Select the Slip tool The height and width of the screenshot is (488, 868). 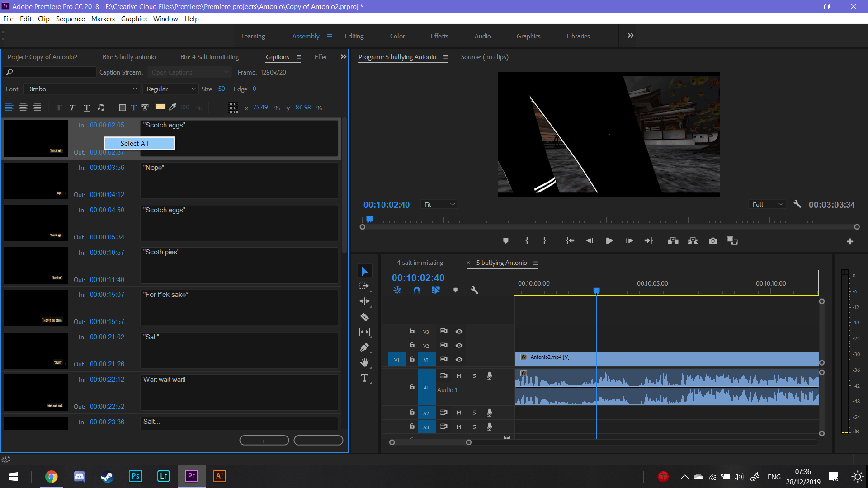tap(364, 332)
